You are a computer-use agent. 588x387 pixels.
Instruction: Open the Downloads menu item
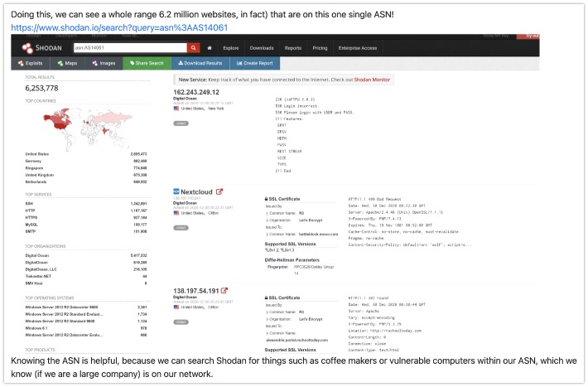(262, 48)
